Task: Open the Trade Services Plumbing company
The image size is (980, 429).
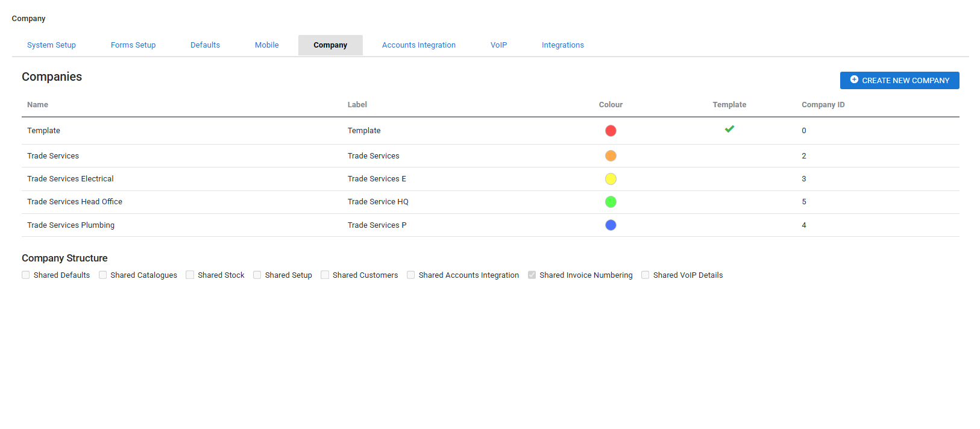Action: (x=71, y=225)
